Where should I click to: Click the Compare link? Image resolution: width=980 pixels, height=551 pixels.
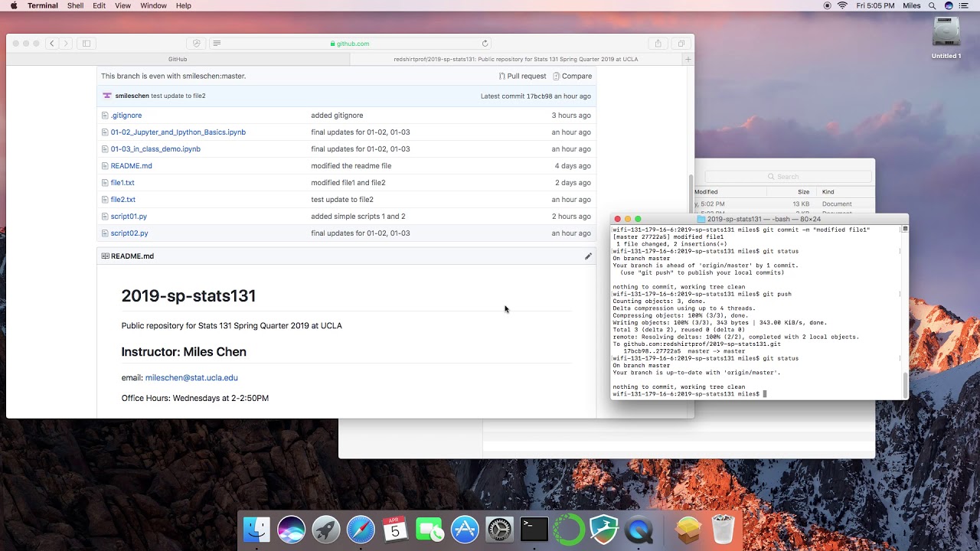[x=573, y=76]
